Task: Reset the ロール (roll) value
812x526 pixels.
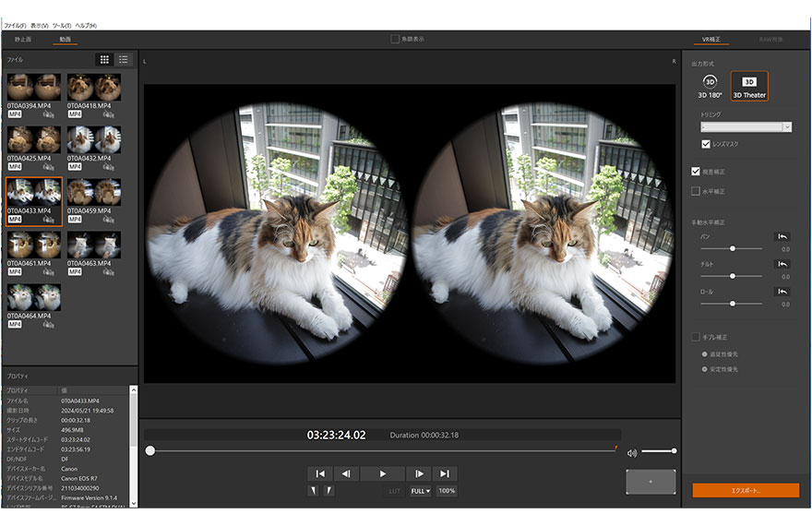Action: tap(782, 292)
